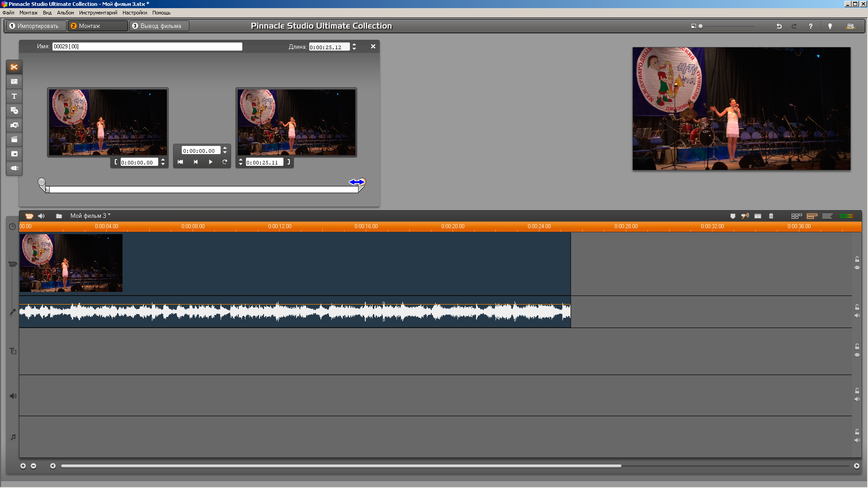Click the razor split clip icon
The width and height of the screenshot is (868, 488).
(758, 216)
